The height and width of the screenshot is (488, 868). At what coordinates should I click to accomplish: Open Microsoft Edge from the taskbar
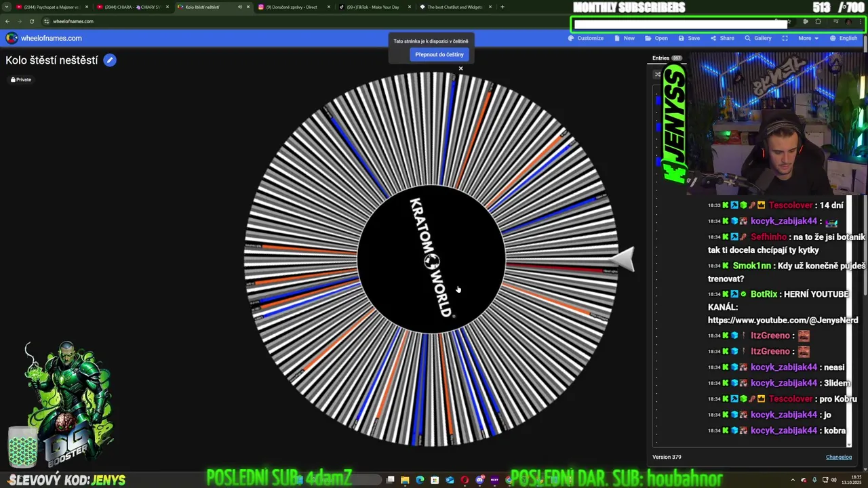pyautogui.click(x=420, y=480)
